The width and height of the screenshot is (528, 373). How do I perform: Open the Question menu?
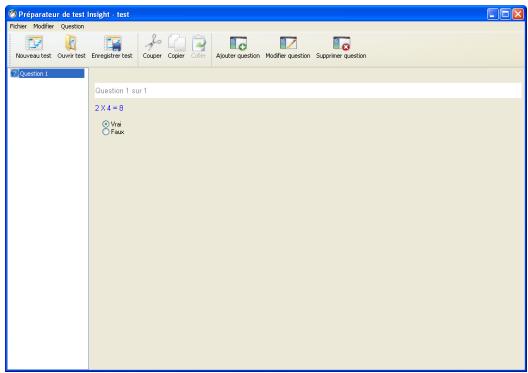pyautogui.click(x=72, y=26)
